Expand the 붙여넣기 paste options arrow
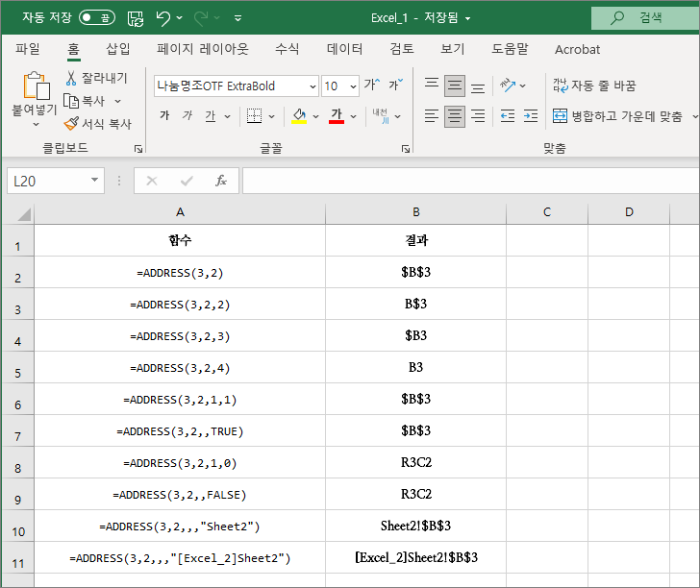Viewport: 700px width, 588px height. pyautogui.click(x=37, y=125)
